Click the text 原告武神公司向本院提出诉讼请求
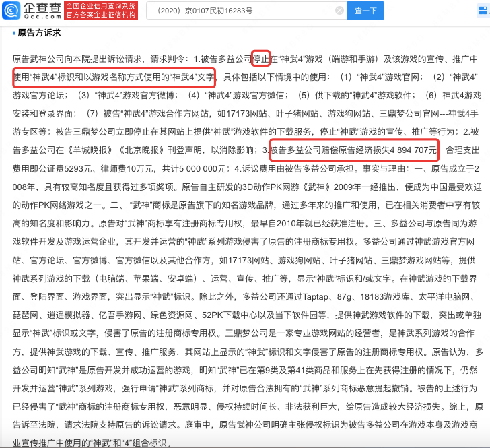The image size is (490, 448). point(77,59)
